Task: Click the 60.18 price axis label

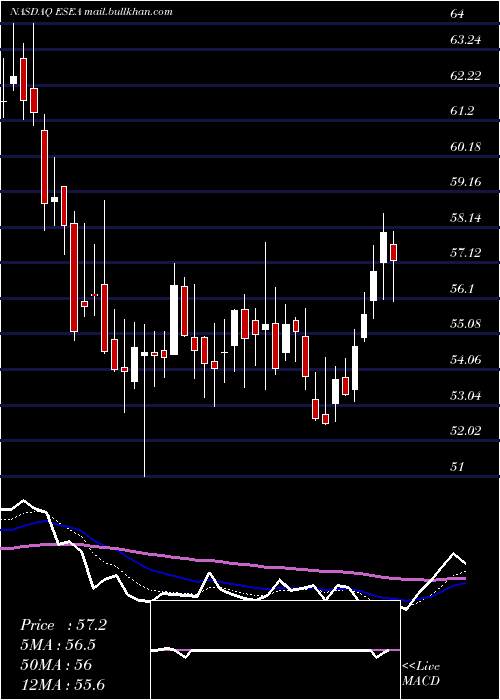Action: (465, 146)
